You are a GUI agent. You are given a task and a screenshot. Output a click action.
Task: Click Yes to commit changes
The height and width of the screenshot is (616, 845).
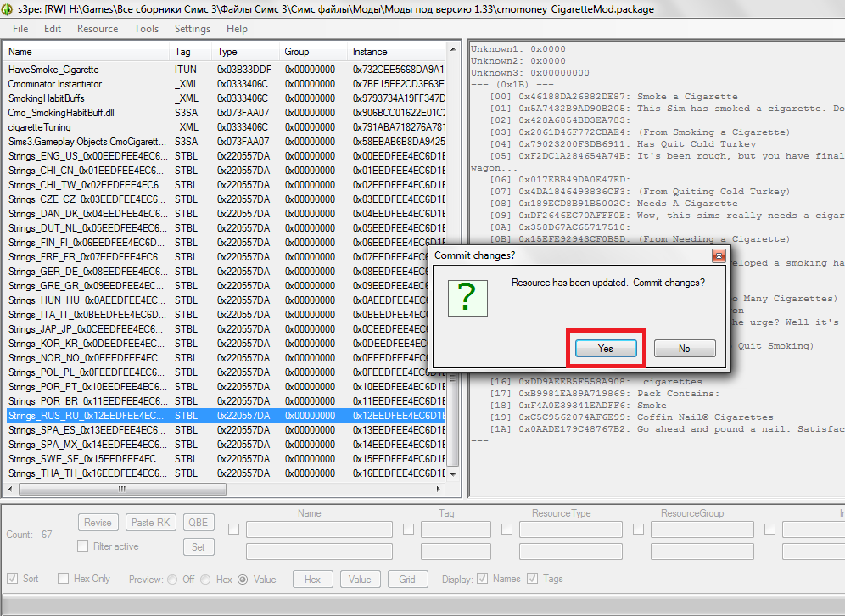605,349
